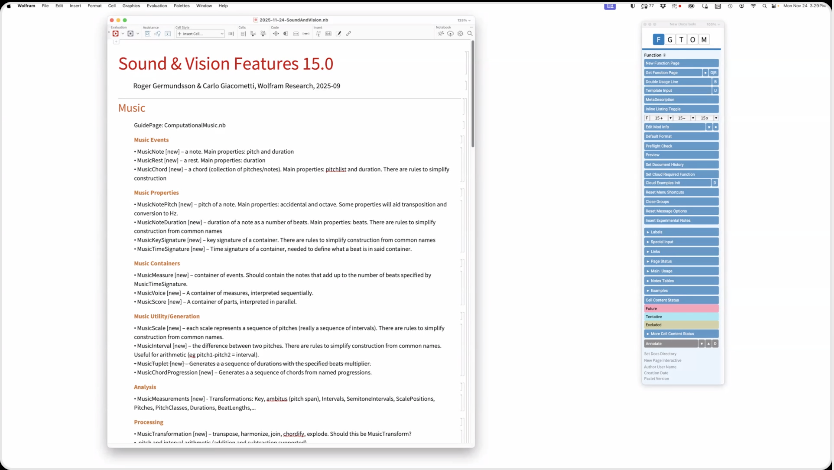834x470 pixels.
Task: Click the New Function Page button
Action: coord(680,63)
